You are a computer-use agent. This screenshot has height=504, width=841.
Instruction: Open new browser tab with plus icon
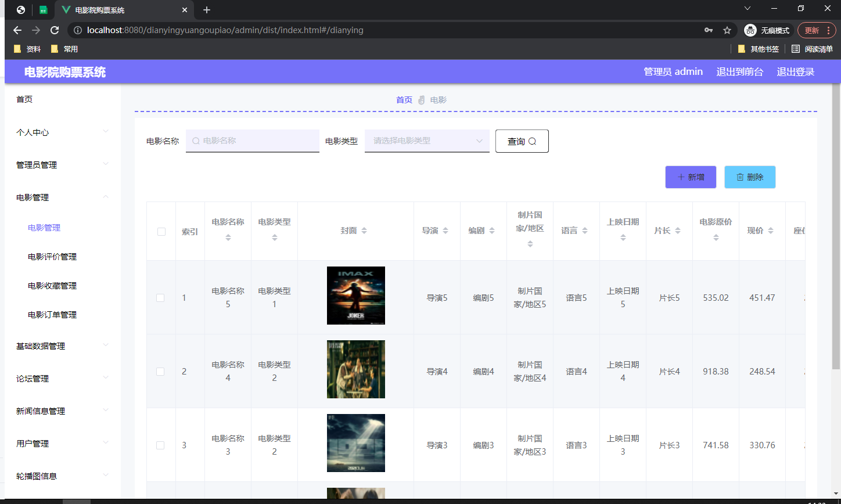pyautogui.click(x=207, y=10)
